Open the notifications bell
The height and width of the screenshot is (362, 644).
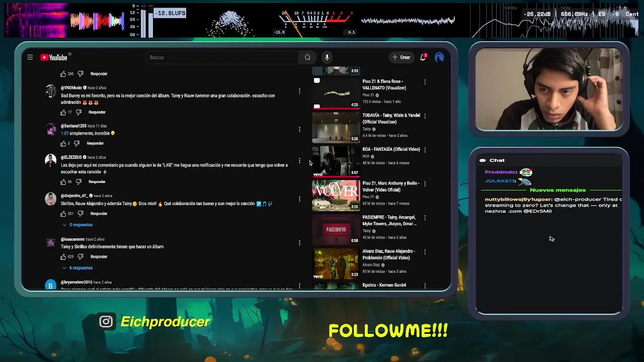(x=423, y=57)
